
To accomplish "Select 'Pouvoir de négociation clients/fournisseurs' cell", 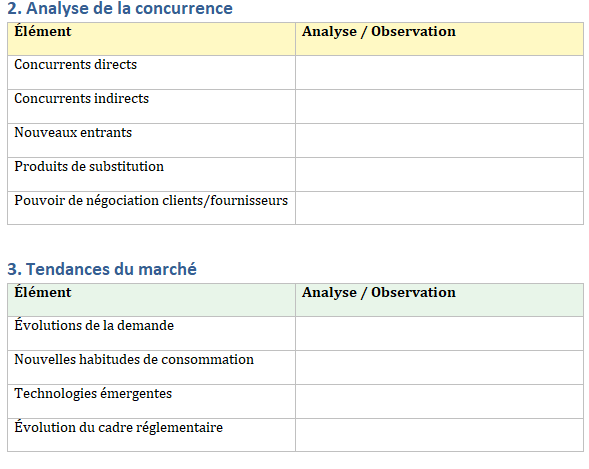I will [151, 208].
